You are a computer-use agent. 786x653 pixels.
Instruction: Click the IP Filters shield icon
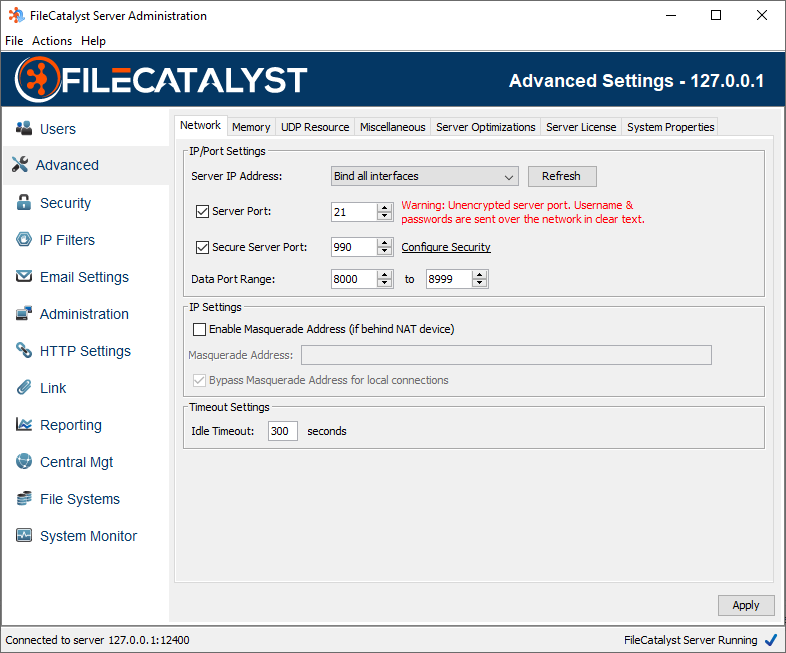[24, 240]
